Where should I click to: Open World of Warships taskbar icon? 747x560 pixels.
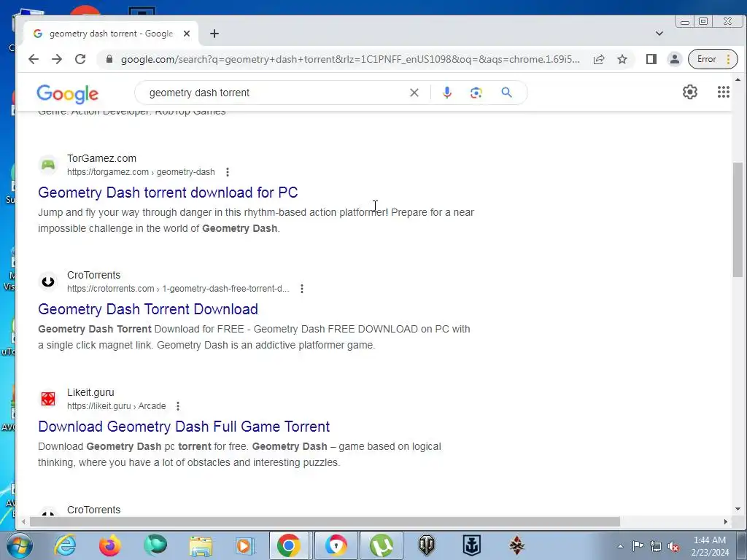tap(472, 545)
